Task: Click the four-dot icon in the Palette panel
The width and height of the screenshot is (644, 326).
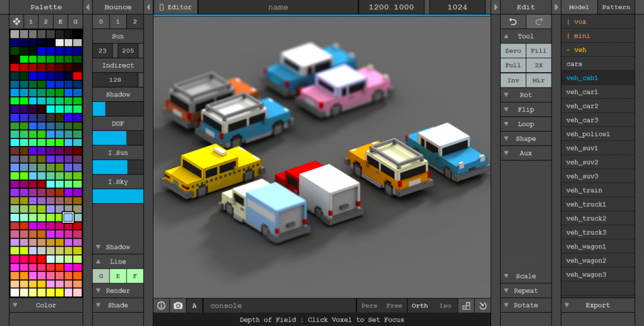Action: 16,22
